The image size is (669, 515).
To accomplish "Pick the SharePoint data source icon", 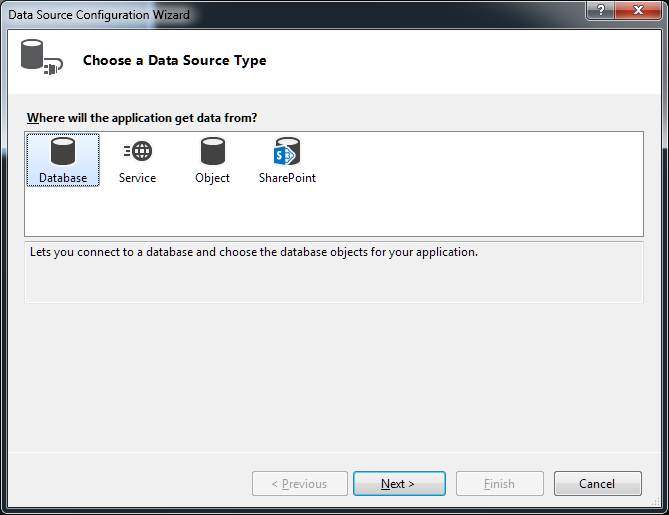I will pos(287,151).
